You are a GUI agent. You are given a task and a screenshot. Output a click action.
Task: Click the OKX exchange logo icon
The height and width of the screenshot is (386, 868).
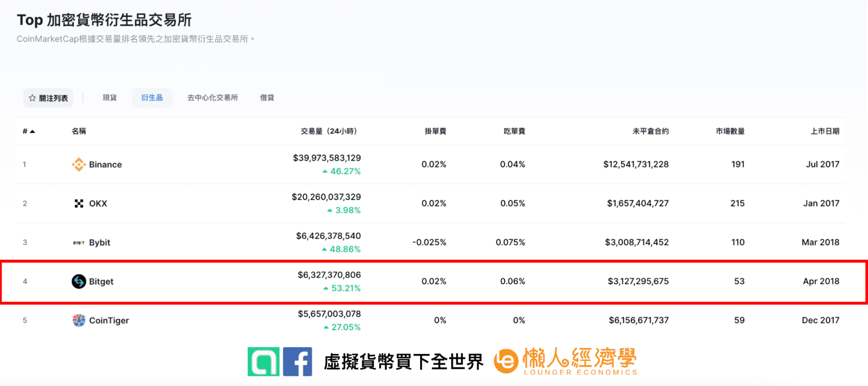(79, 203)
